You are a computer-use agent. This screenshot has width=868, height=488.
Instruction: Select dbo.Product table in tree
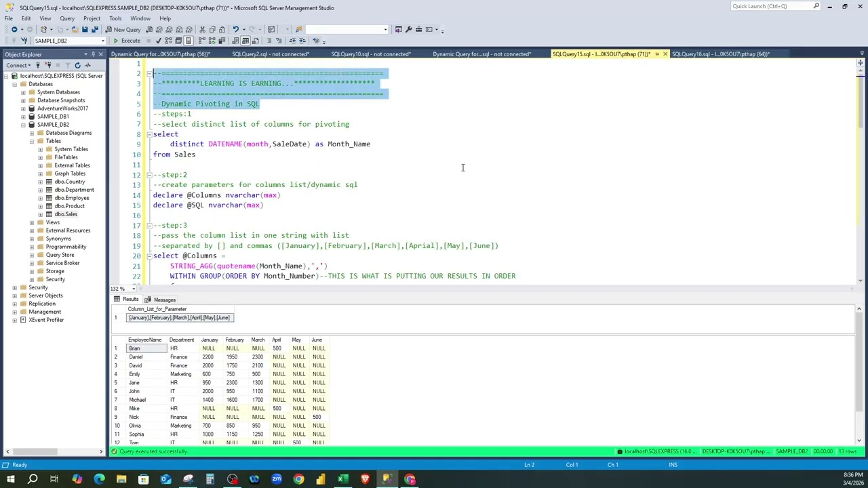[x=69, y=206]
